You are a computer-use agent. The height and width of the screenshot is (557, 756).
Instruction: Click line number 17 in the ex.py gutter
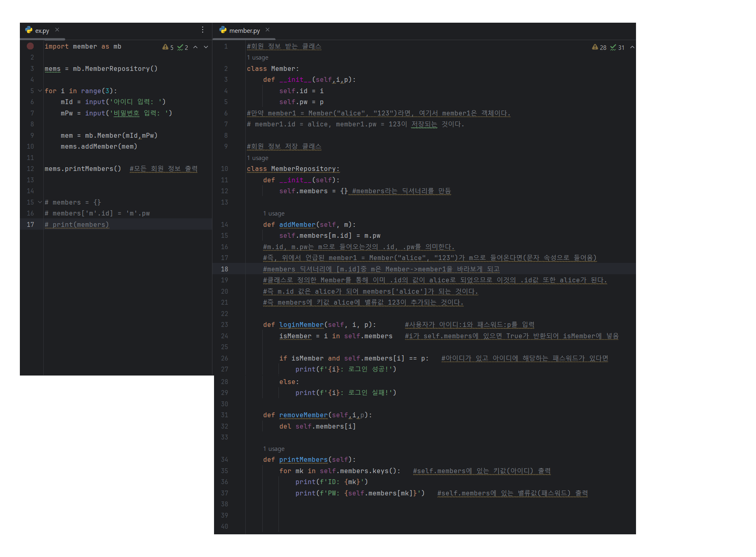pyautogui.click(x=30, y=224)
